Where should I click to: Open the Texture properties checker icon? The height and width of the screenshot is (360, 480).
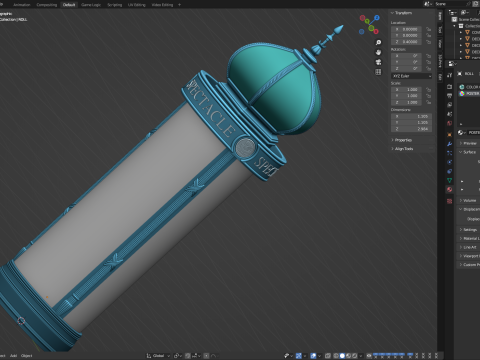(449, 201)
